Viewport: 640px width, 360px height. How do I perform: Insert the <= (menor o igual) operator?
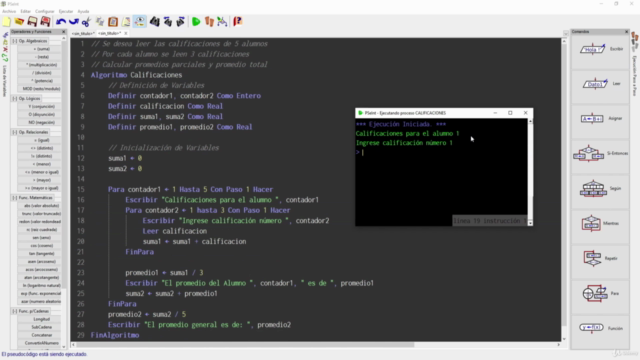tap(39, 172)
